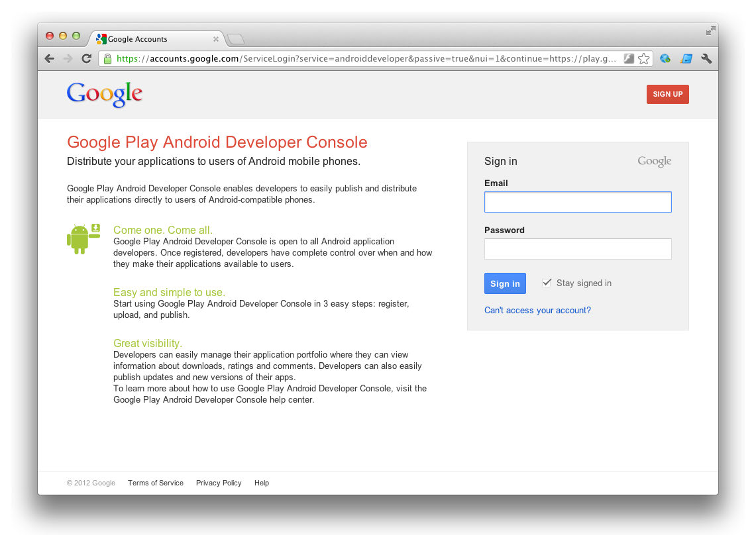Click the green Android robot icon
Viewport: 756px width, 547px height.
tap(83, 238)
